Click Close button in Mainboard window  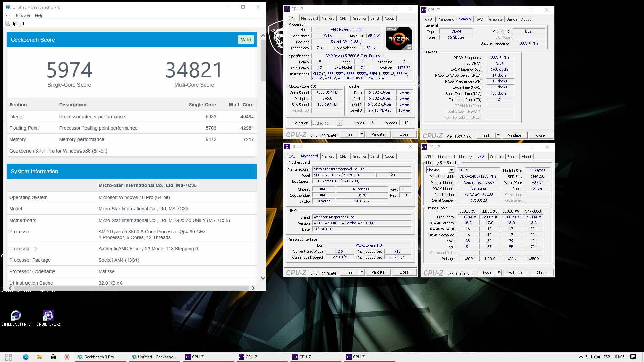(x=404, y=272)
